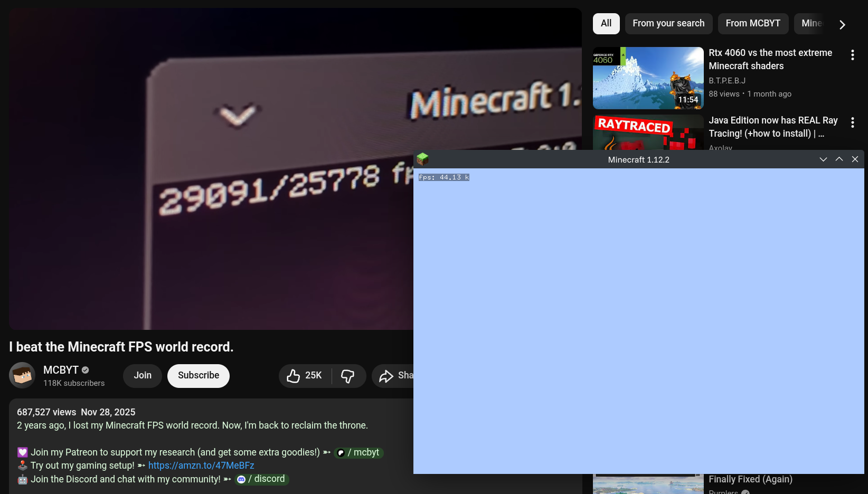Open the RAYTRACED Java Edition video thumbnail
Screen dimensions: 868x494
[x=648, y=132]
